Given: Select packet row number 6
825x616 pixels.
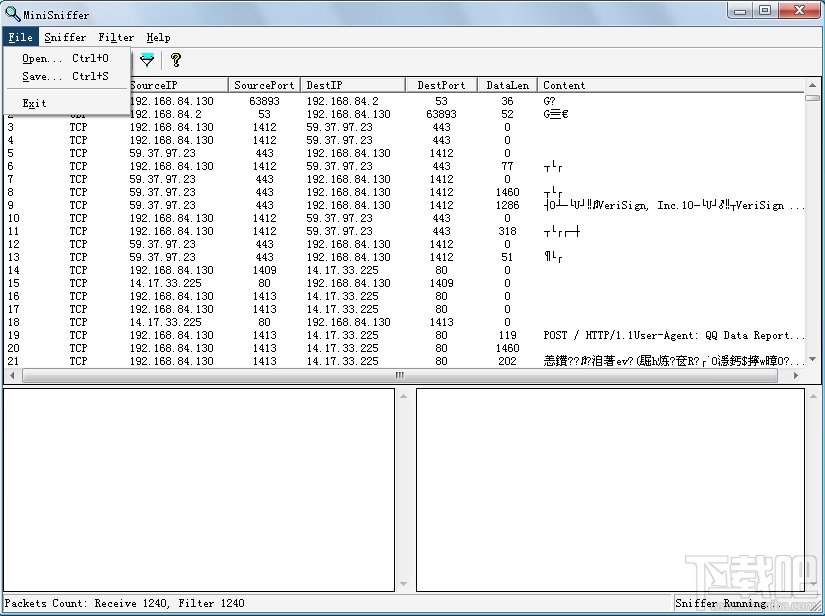Looking at the screenshot, I should [x=405, y=166].
